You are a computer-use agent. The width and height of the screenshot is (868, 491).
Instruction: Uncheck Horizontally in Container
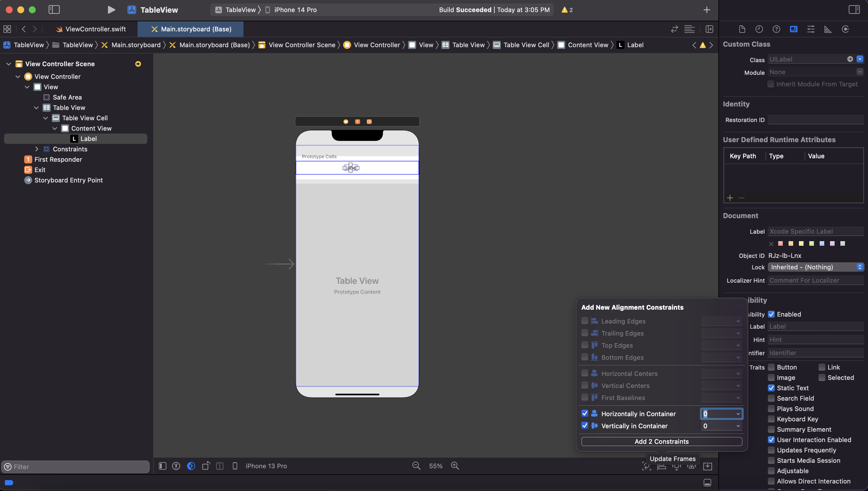click(585, 414)
